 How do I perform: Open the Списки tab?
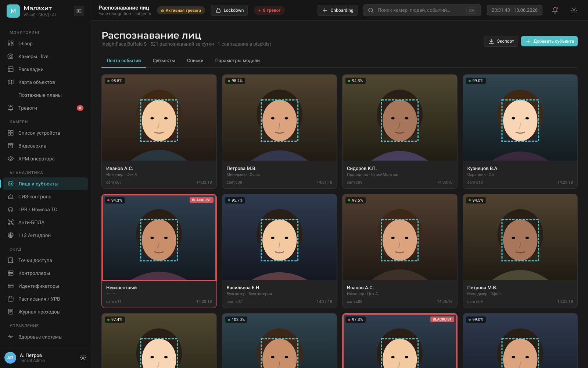(x=195, y=61)
